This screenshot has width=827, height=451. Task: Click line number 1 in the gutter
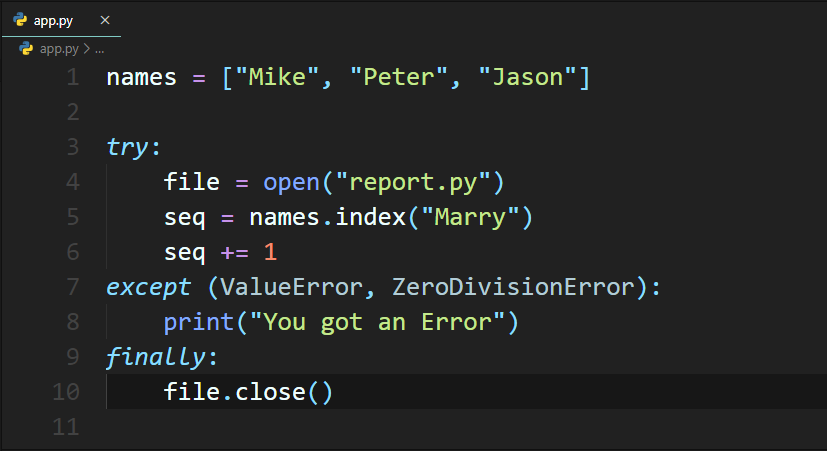[x=73, y=78]
